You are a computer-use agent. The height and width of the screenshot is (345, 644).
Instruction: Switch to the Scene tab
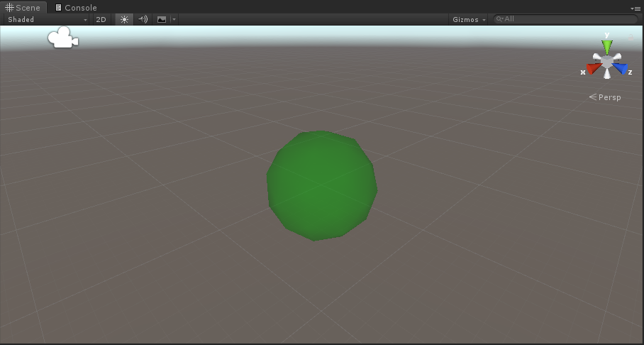point(23,7)
